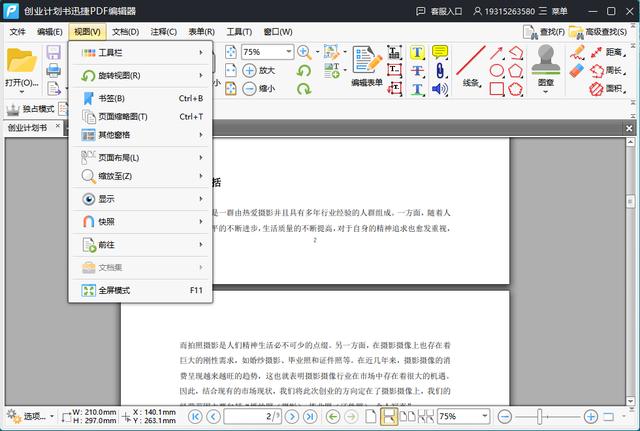Open the 文档(D) menu
640x431 pixels.
coord(126,32)
